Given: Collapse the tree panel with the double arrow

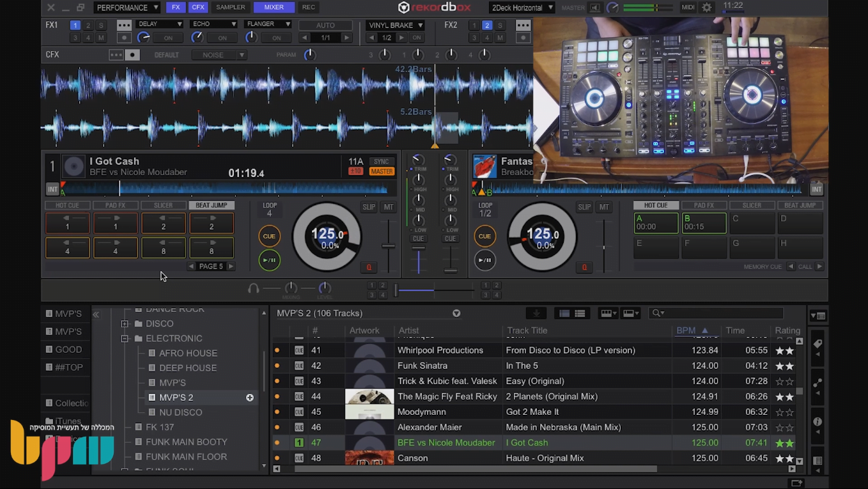Looking at the screenshot, I should pos(96,314).
